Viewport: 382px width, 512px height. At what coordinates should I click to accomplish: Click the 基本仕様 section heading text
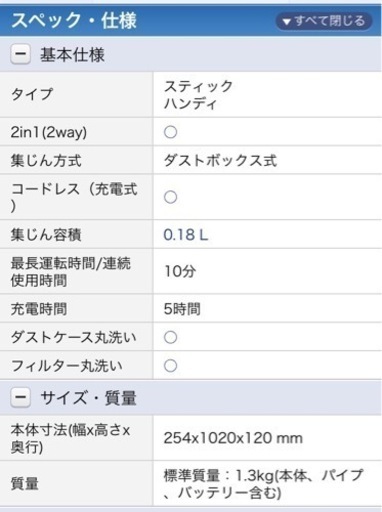[72, 55]
